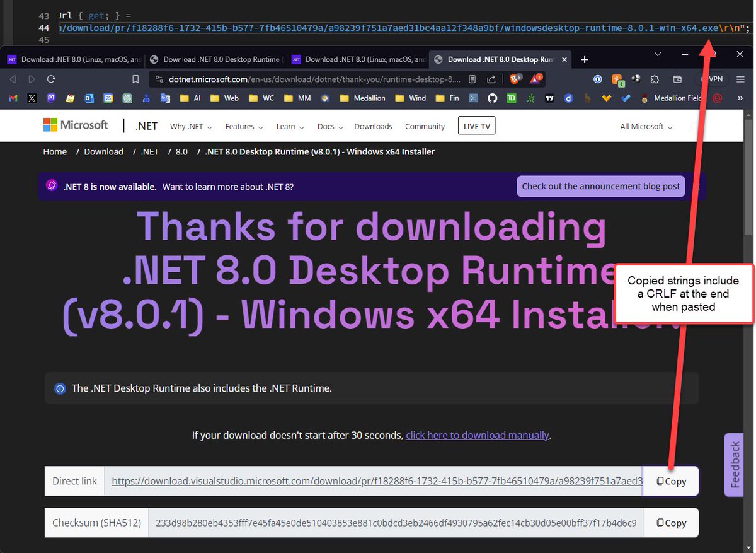
Task: Switch to first Download .NET 8.0 tab
Action: (73, 59)
